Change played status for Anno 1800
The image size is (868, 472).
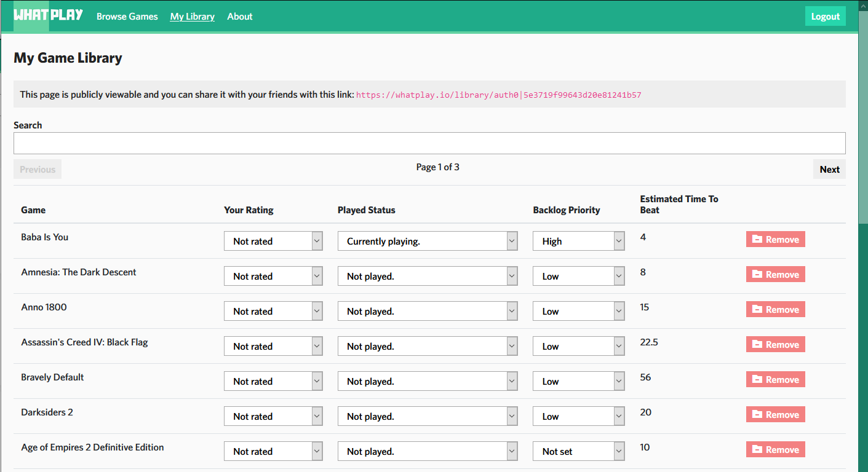(x=428, y=312)
